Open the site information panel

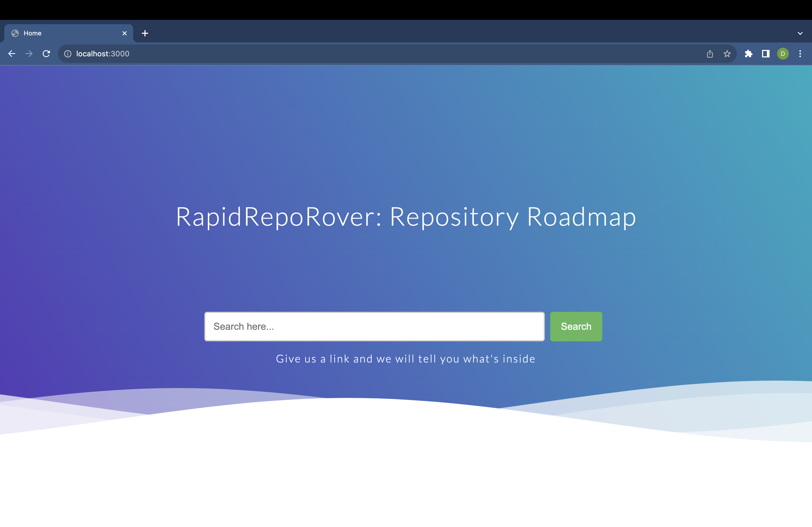point(68,53)
